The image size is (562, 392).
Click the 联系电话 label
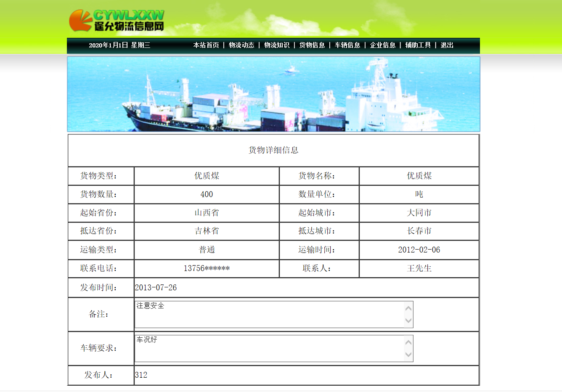tap(99, 268)
